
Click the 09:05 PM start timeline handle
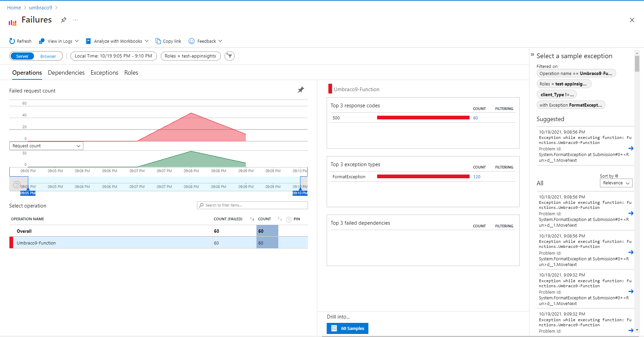click(x=28, y=193)
